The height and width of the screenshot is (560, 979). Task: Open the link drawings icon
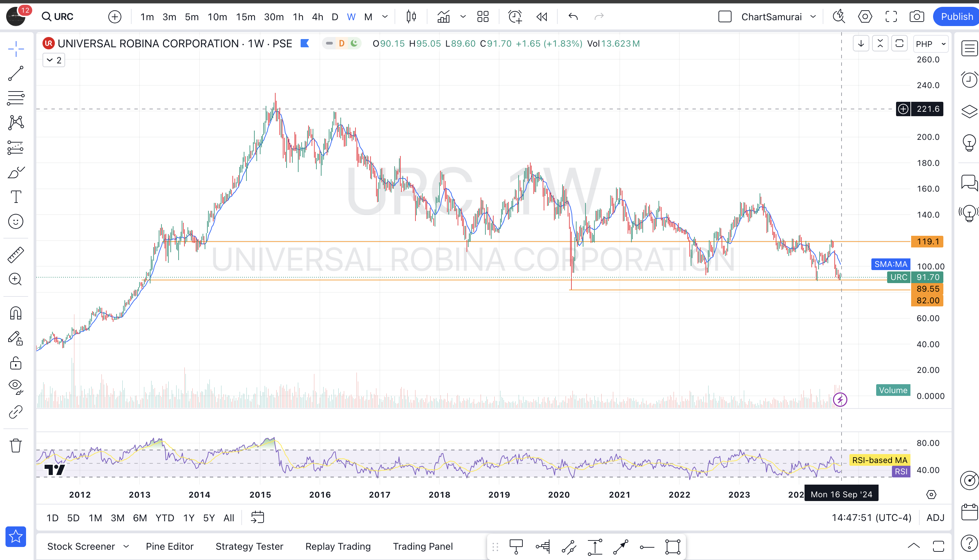point(16,412)
